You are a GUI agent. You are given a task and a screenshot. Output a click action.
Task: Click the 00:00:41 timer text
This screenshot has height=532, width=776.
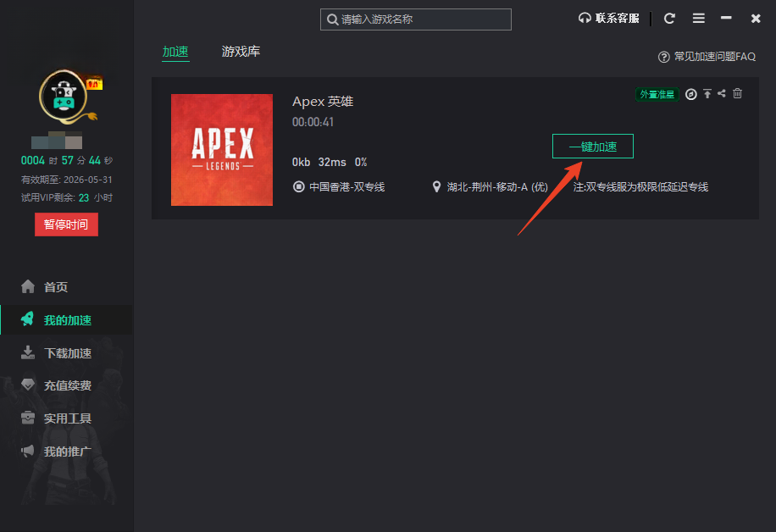point(313,122)
